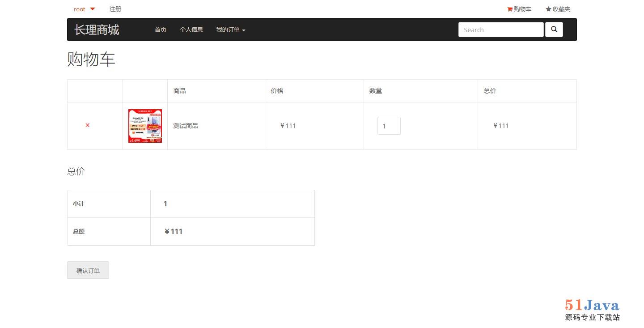The image size is (644, 328).
Task: Click the quantity field showing 1
Action: pyautogui.click(x=389, y=126)
